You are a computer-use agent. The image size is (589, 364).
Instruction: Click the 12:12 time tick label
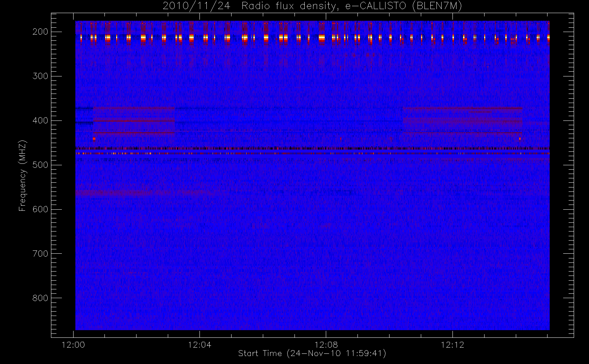point(452,345)
